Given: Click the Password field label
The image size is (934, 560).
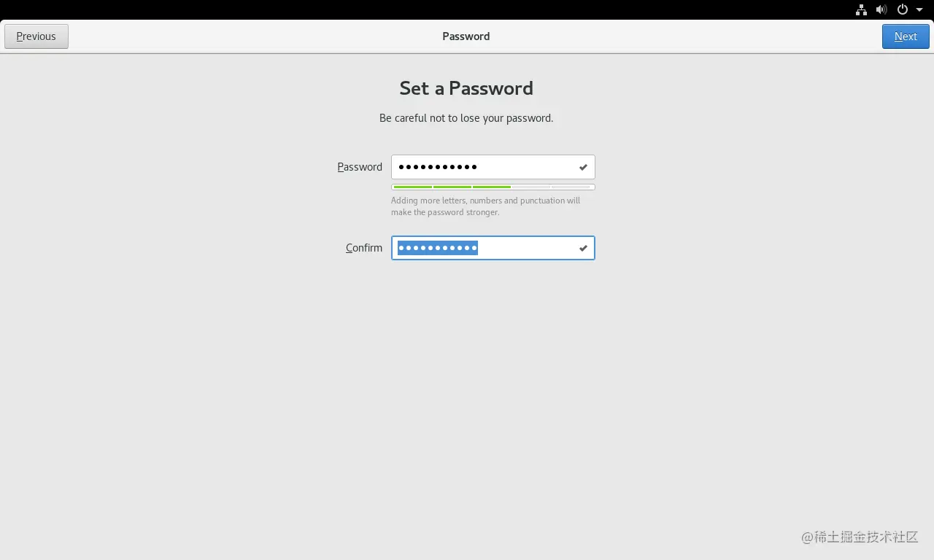Looking at the screenshot, I should click(x=360, y=167).
